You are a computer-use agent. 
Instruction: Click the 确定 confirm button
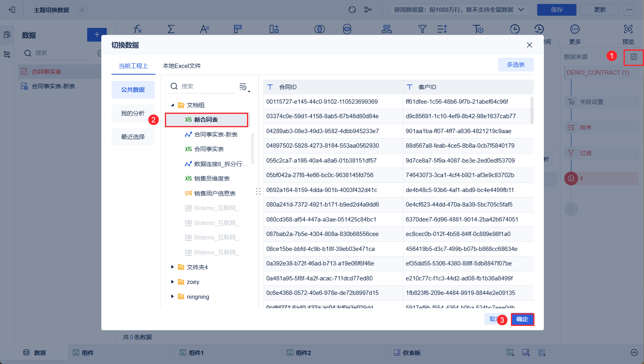[522, 319]
